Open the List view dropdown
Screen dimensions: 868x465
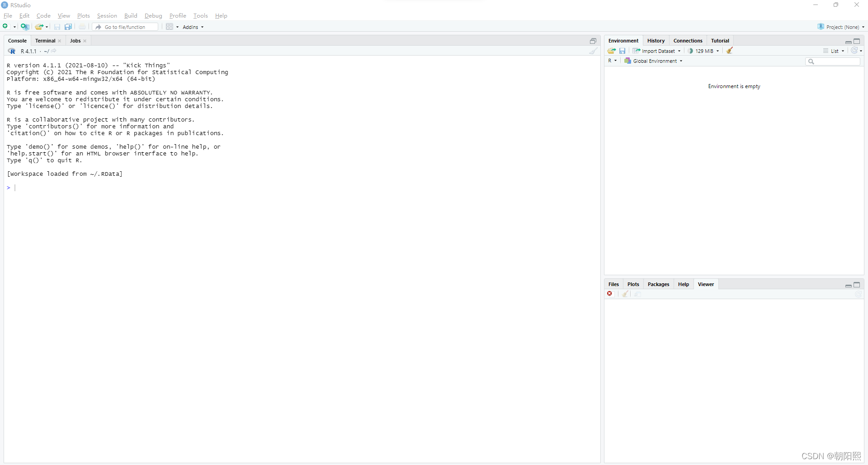pos(834,51)
